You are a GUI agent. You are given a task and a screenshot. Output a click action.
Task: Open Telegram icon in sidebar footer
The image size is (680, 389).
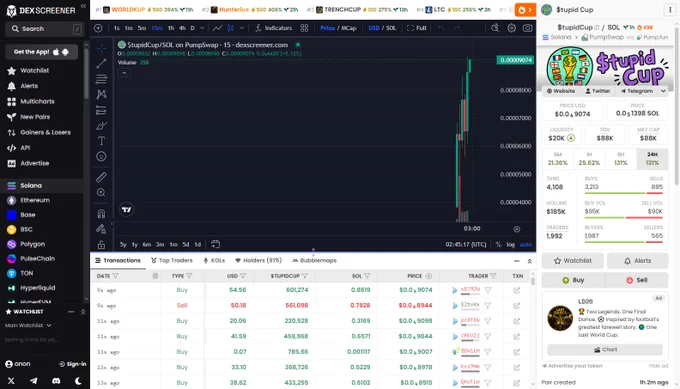pyautogui.click(x=33, y=381)
